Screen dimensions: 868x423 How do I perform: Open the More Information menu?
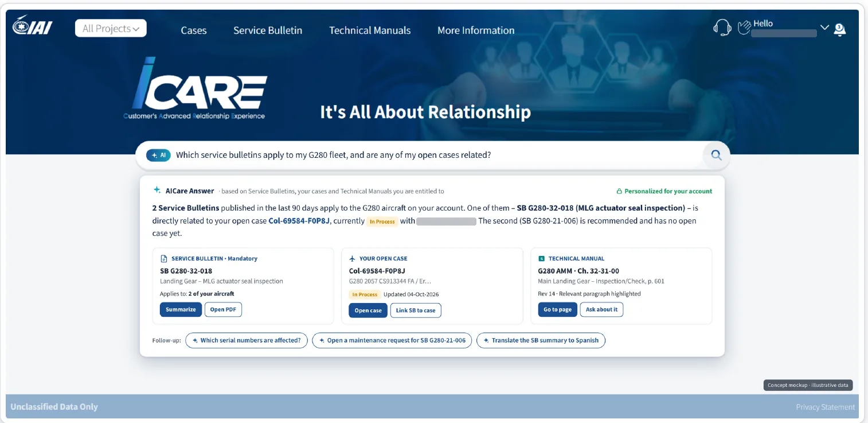pyautogui.click(x=476, y=30)
